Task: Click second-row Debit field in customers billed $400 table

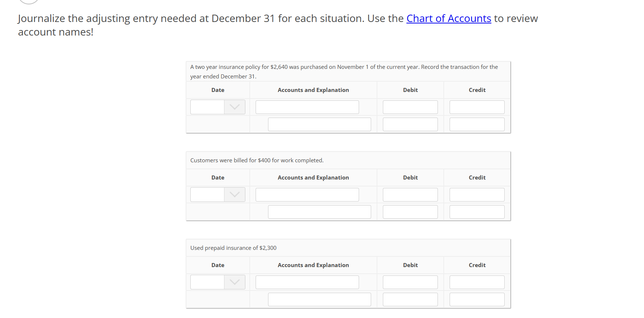Action: click(410, 212)
